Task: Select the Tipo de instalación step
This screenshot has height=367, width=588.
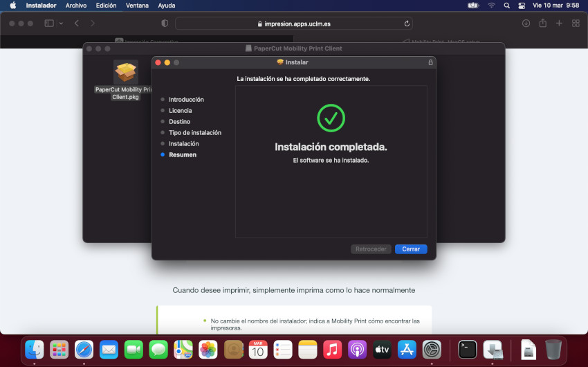Action: pyautogui.click(x=194, y=132)
